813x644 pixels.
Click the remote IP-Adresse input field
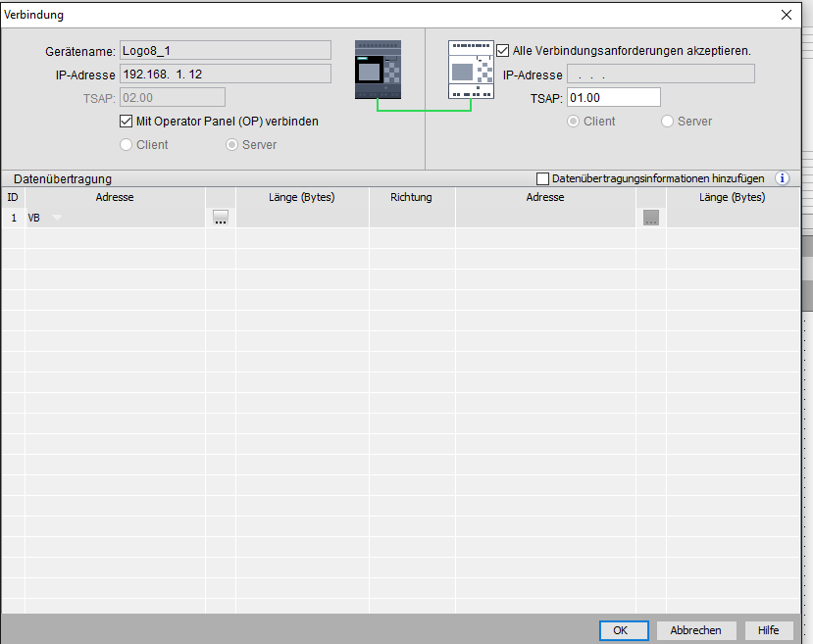[x=660, y=74]
